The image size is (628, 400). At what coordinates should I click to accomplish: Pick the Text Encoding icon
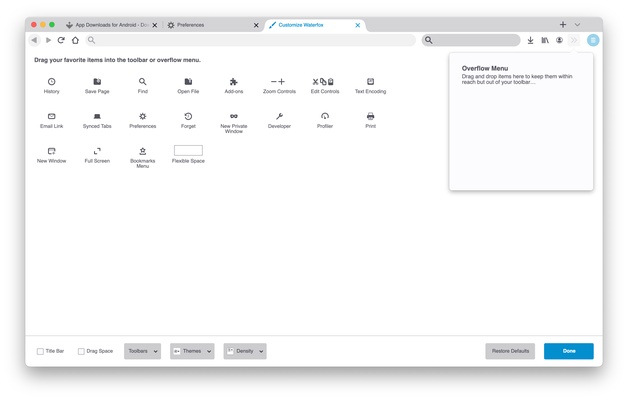(370, 82)
